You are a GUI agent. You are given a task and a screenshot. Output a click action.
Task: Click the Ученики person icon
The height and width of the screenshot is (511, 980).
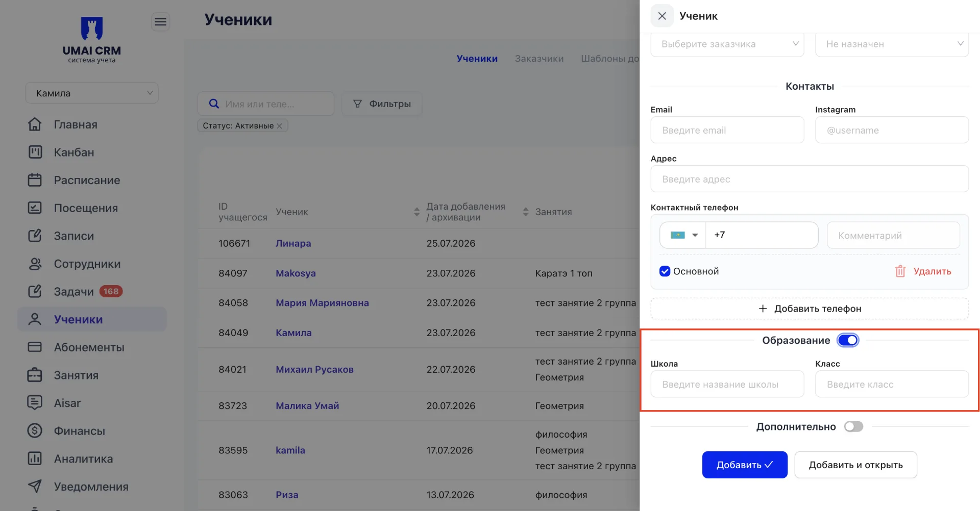35,319
